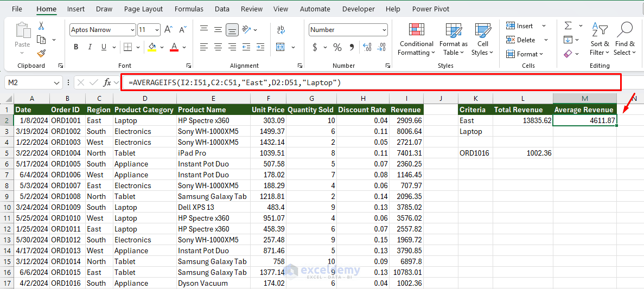
Task: Toggle Top Align
Action: pos(203,30)
